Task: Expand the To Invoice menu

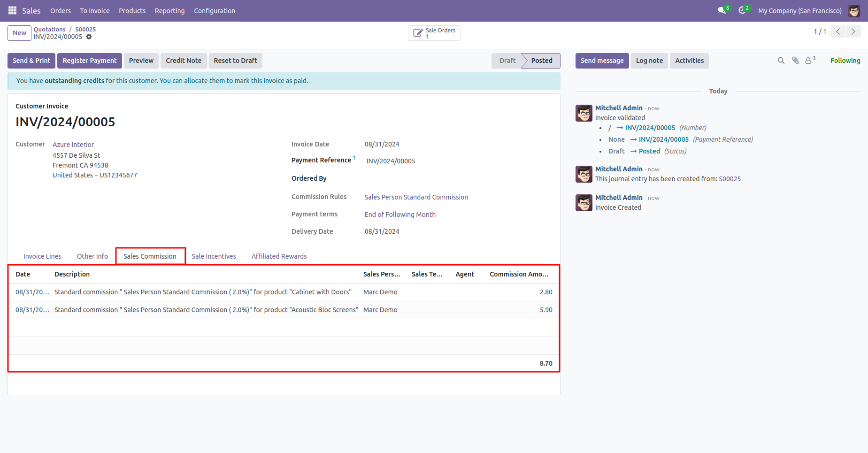Action: [95, 10]
